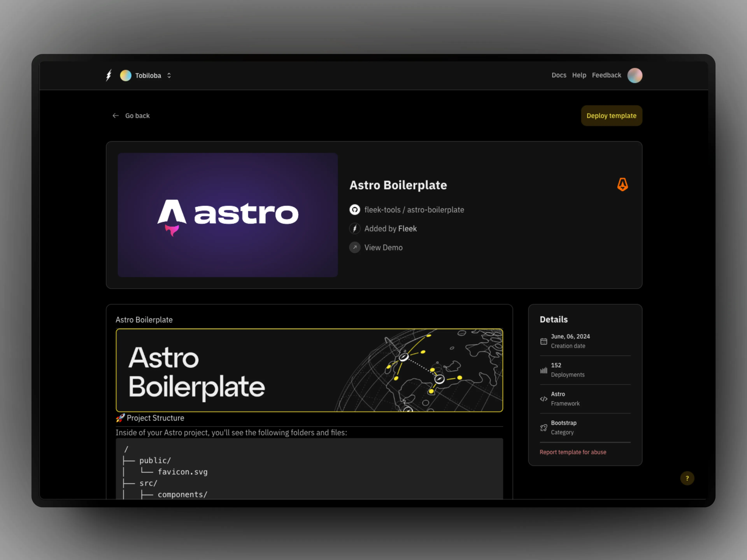Click the View Demo arrow icon
Image resolution: width=747 pixels, height=560 pixels.
[355, 247]
